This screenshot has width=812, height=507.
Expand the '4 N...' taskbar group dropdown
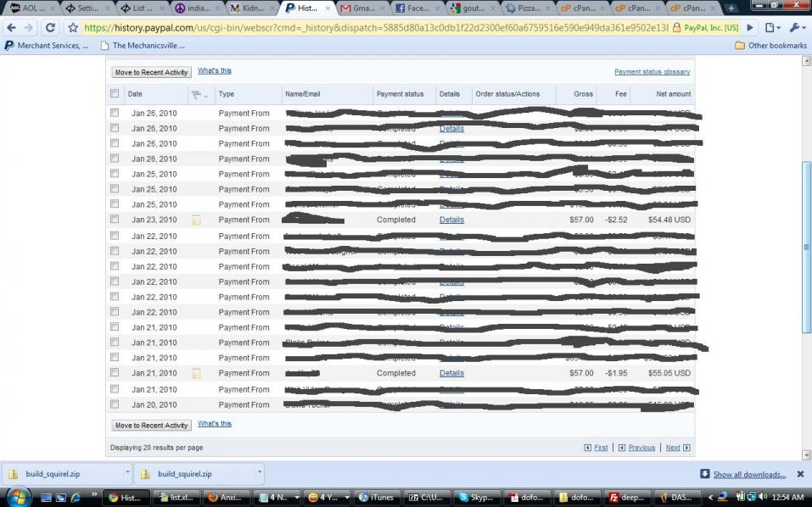coord(297,498)
